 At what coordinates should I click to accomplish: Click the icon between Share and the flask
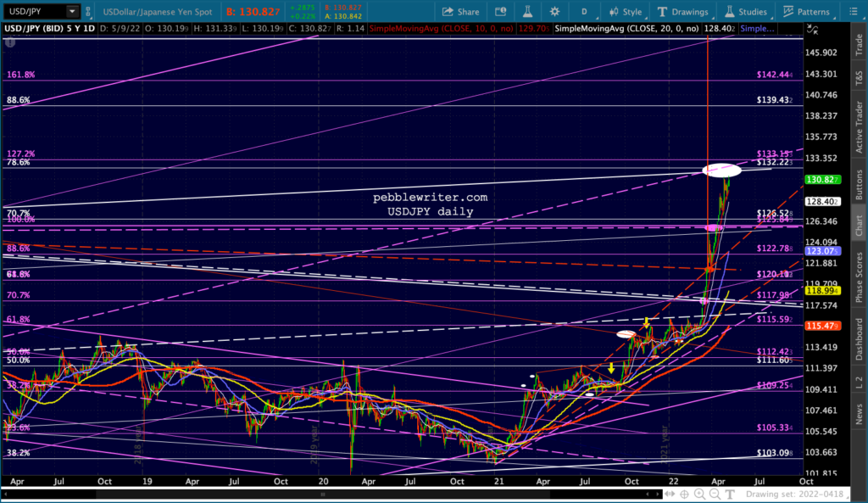pyautogui.click(x=500, y=12)
